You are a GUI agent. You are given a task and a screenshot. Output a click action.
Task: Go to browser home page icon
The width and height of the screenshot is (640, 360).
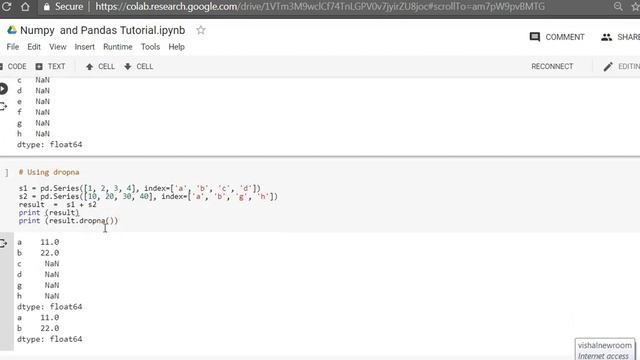click(x=25, y=7)
